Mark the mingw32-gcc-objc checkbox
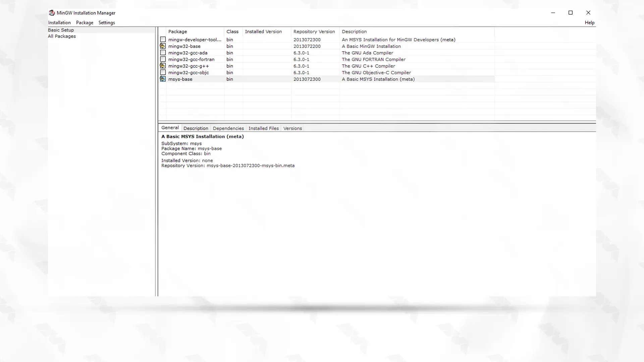 pyautogui.click(x=163, y=72)
